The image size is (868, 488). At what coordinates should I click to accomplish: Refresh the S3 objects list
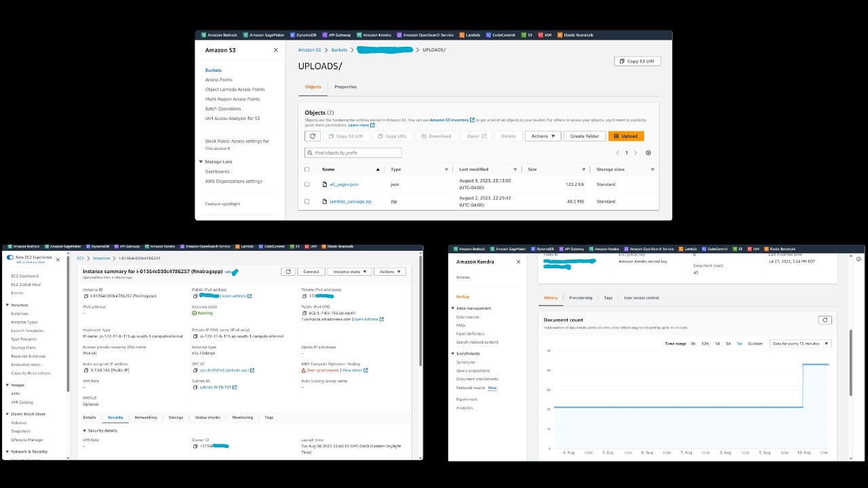click(x=313, y=136)
